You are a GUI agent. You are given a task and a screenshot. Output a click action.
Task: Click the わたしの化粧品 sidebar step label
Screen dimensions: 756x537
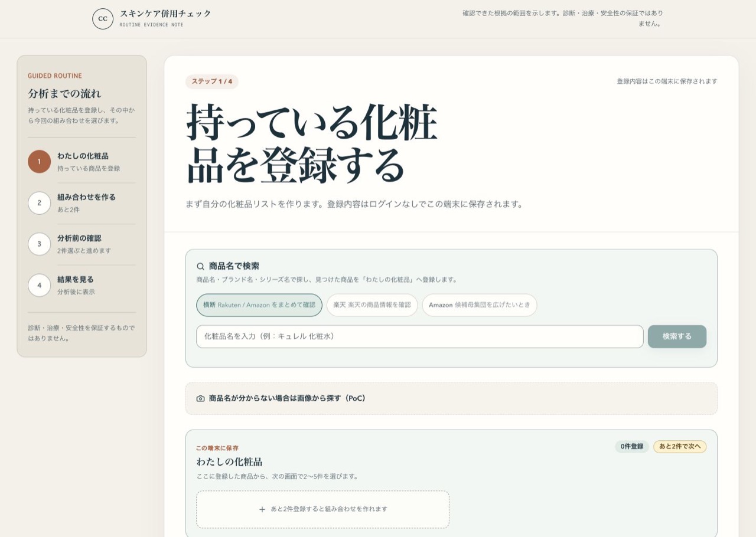pos(83,156)
